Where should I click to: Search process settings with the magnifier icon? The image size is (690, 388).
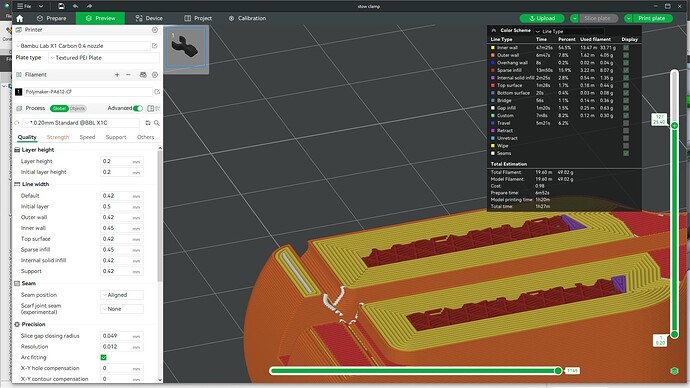click(x=157, y=123)
